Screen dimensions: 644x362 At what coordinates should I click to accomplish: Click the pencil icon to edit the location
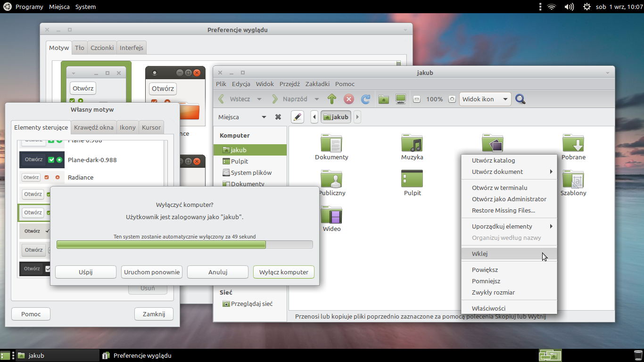point(297,116)
